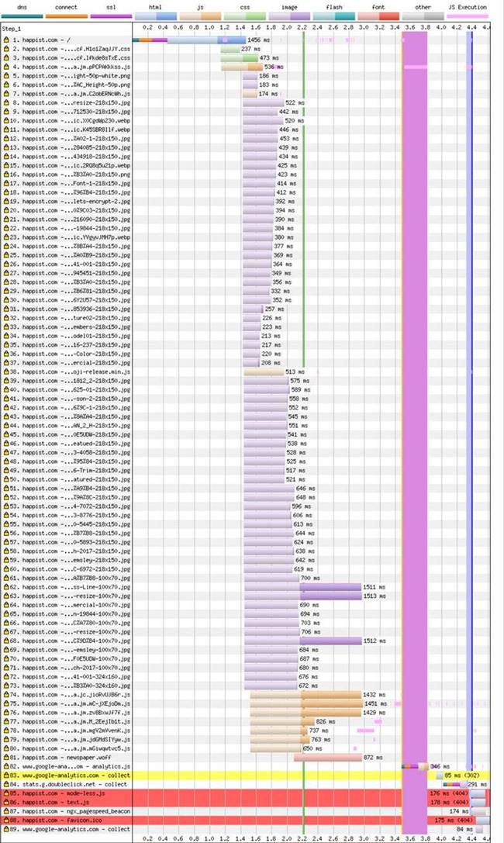Click the 1512 ms image bar on row 68

coord(303,641)
